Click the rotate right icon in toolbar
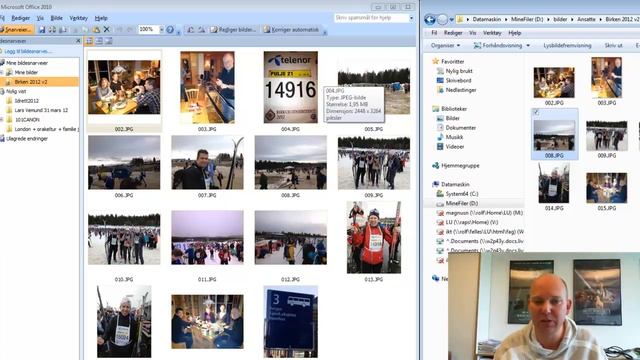Image resolution: width=640 pixels, height=360 pixels. coord(201,29)
